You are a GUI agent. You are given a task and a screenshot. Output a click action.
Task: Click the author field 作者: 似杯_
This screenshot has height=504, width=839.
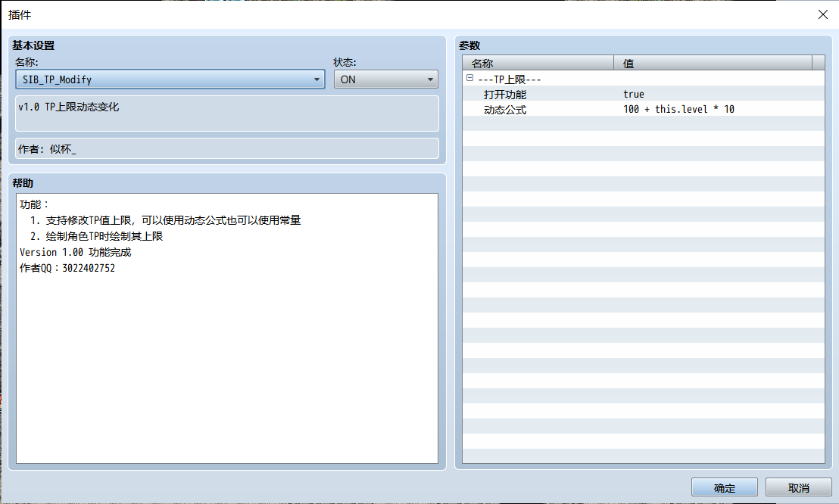click(227, 148)
